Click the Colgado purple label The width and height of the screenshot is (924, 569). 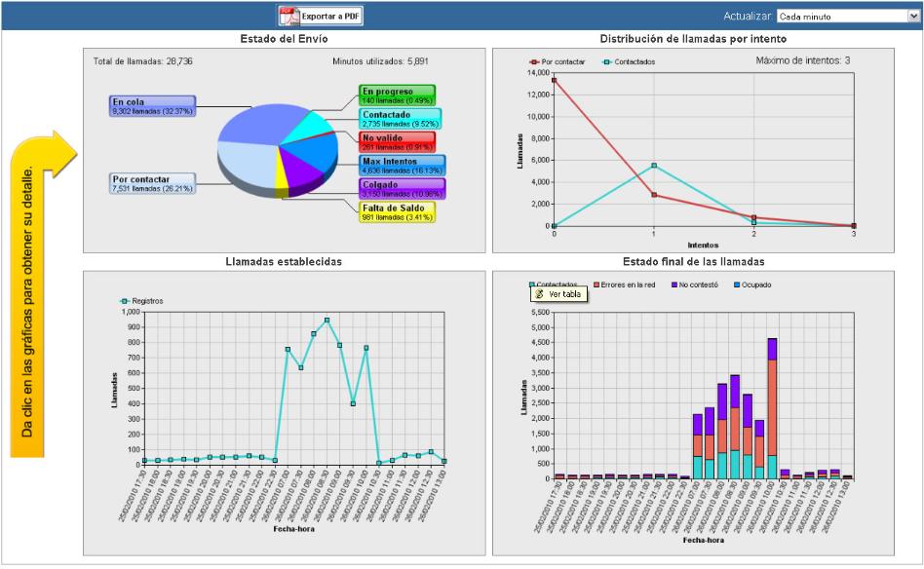click(x=402, y=189)
